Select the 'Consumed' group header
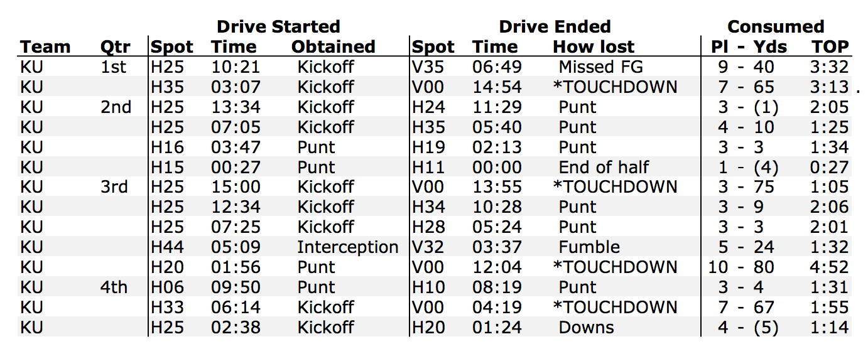Viewport: 868px width, 349px height. pos(776,26)
